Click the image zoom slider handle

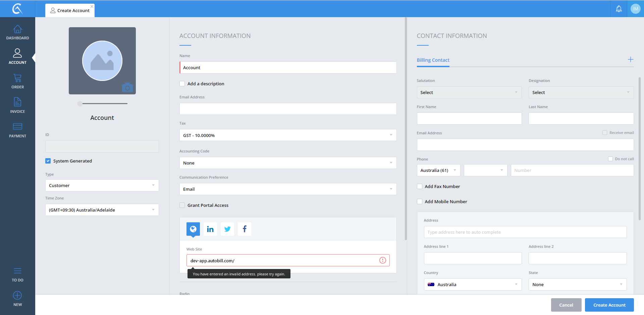click(x=80, y=104)
